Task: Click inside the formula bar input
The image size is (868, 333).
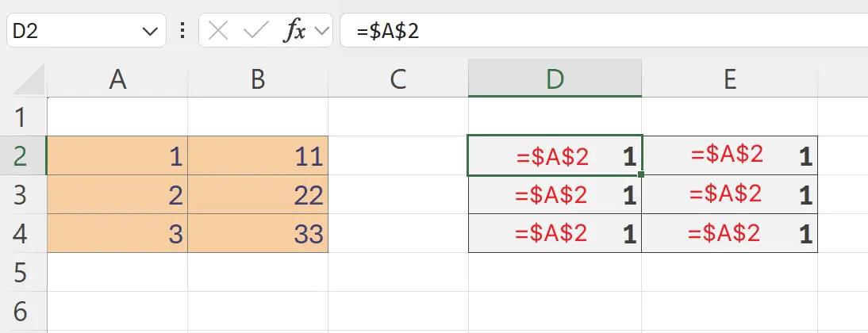Action: 603,32
